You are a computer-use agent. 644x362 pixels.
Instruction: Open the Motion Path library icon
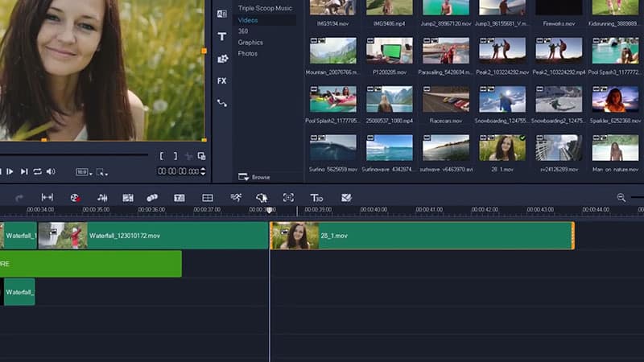[x=221, y=103]
